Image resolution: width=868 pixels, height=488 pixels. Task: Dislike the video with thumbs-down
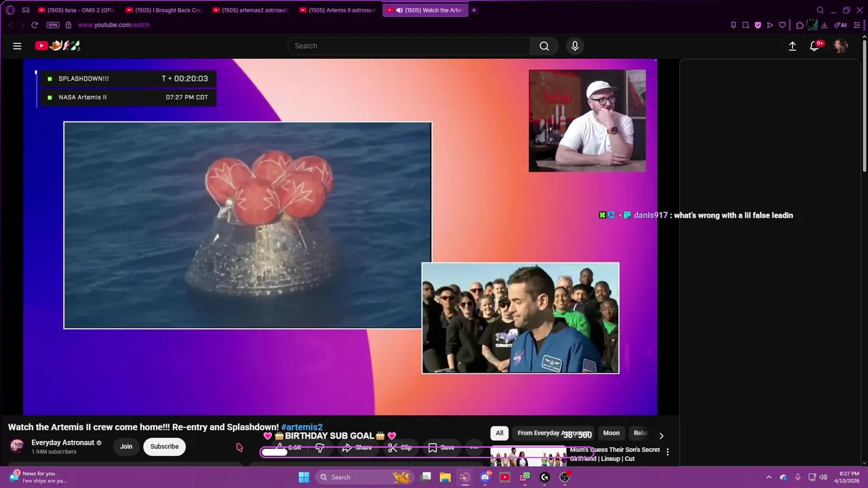pyautogui.click(x=319, y=447)
